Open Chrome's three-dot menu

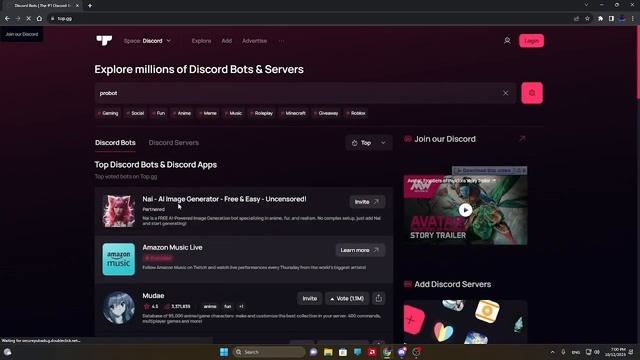tap(633, 18)
